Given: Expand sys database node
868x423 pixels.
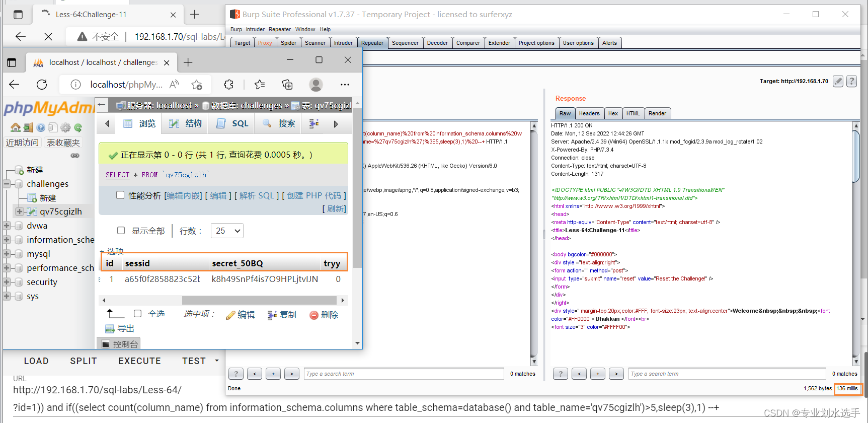Looking at the screenshot, I should click(7, 296).
